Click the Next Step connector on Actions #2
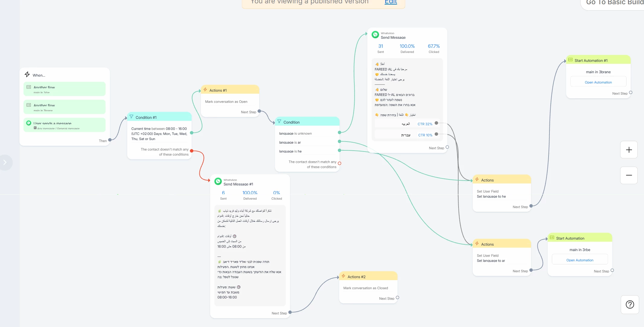Screen dimensions: 644x327 coord(398,298)
